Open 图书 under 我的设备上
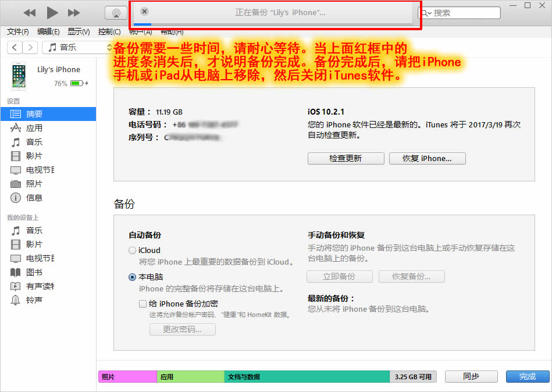The height and width of the screenshot is (392, 552). [32, 272]
